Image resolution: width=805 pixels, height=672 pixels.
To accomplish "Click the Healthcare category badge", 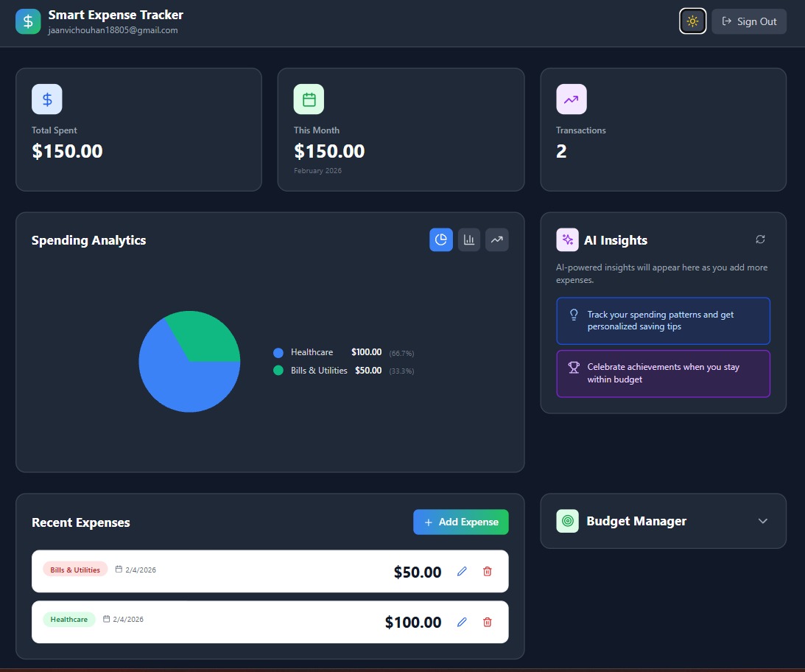I will point(69,619).
